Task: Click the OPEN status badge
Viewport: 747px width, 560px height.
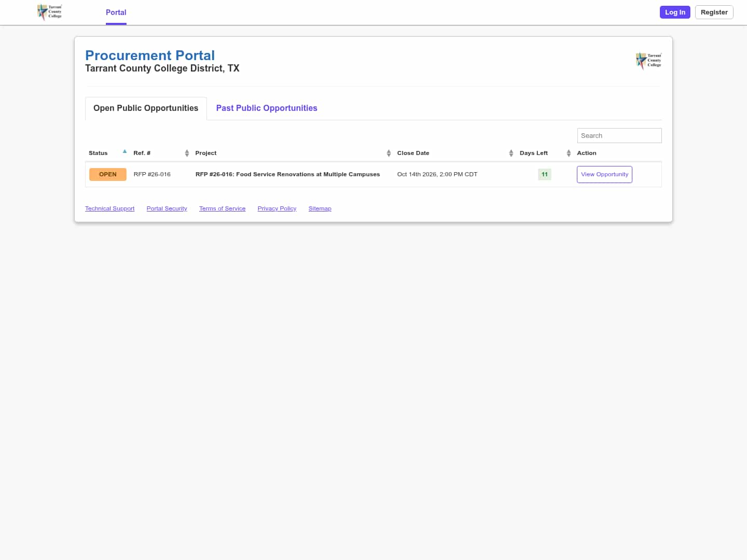Action: [108, 174]
